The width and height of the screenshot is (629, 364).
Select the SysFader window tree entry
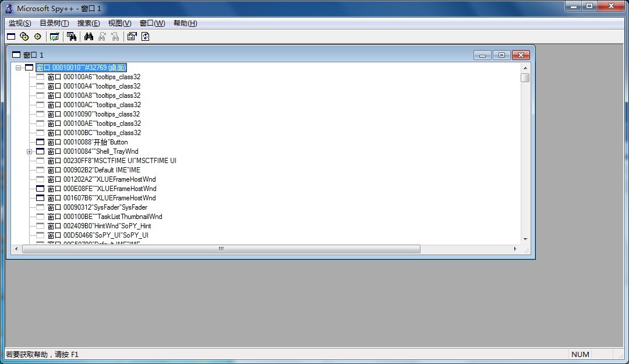97,207
